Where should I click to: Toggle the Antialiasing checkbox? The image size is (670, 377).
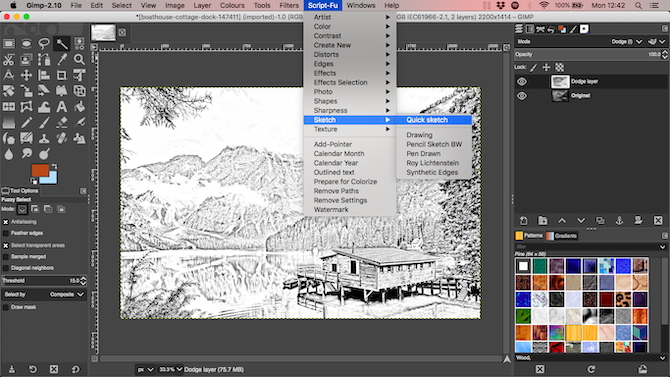(6, 222)
